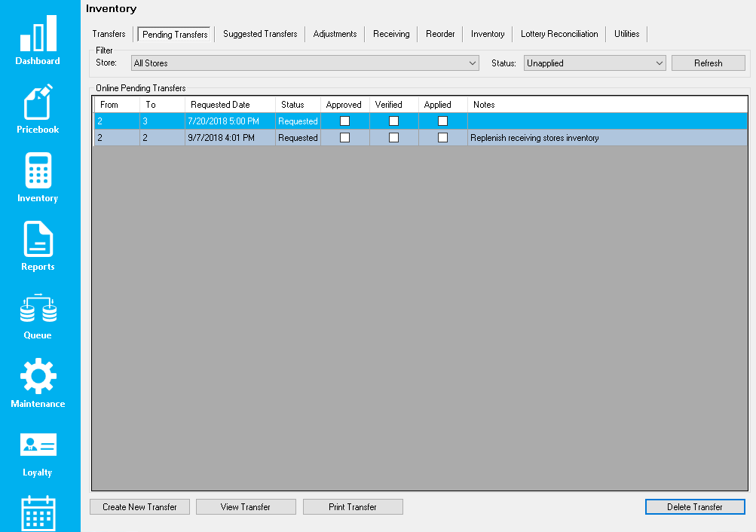
Task: Open the Dashboard bar chart icon
Action: click(38, 33)
